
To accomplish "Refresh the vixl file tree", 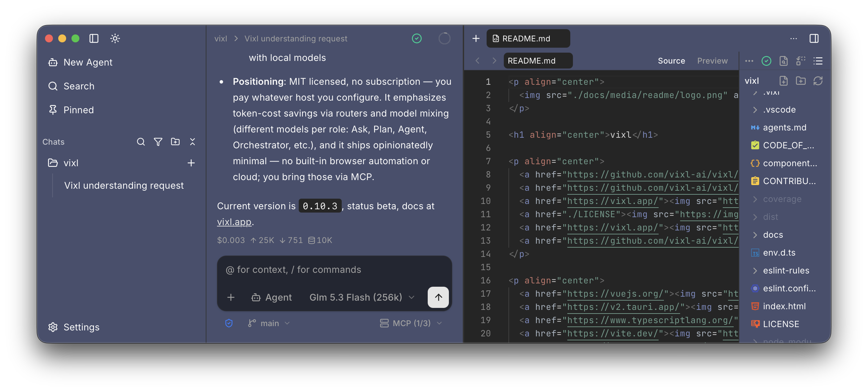I will pyautogui.click(x=818, y=81).
